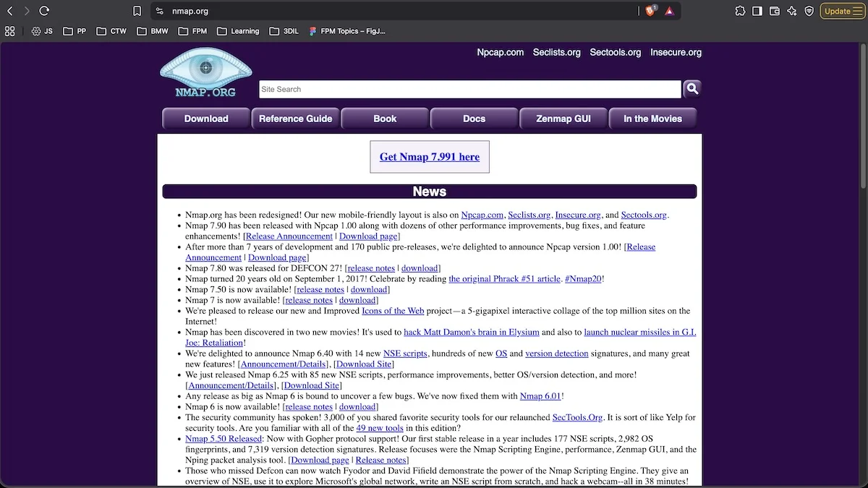868x488 pixels.
Task: Visit Npcap.com in the header links
Action: pyautogui.click(x=501, y=52)
